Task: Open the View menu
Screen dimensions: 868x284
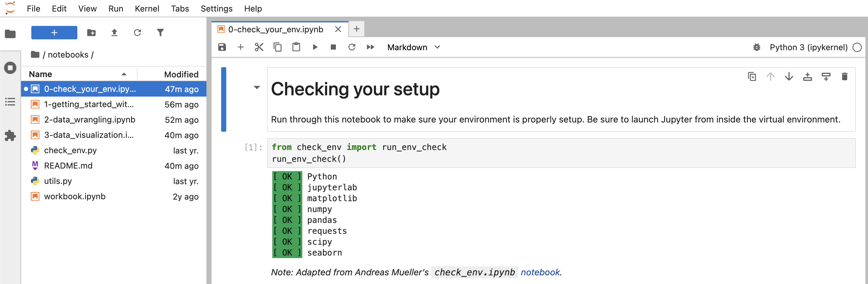Action: point(87,8)
